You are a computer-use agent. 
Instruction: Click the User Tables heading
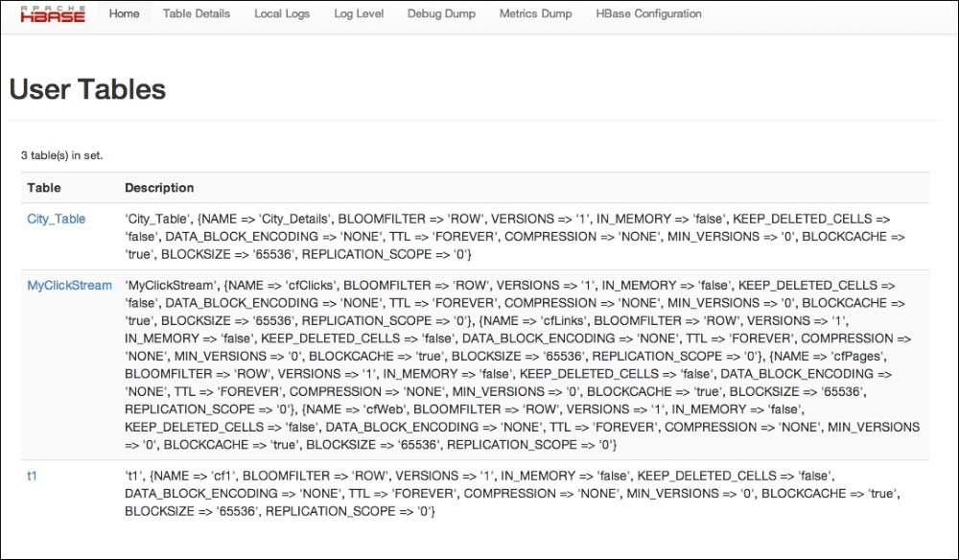87,89
